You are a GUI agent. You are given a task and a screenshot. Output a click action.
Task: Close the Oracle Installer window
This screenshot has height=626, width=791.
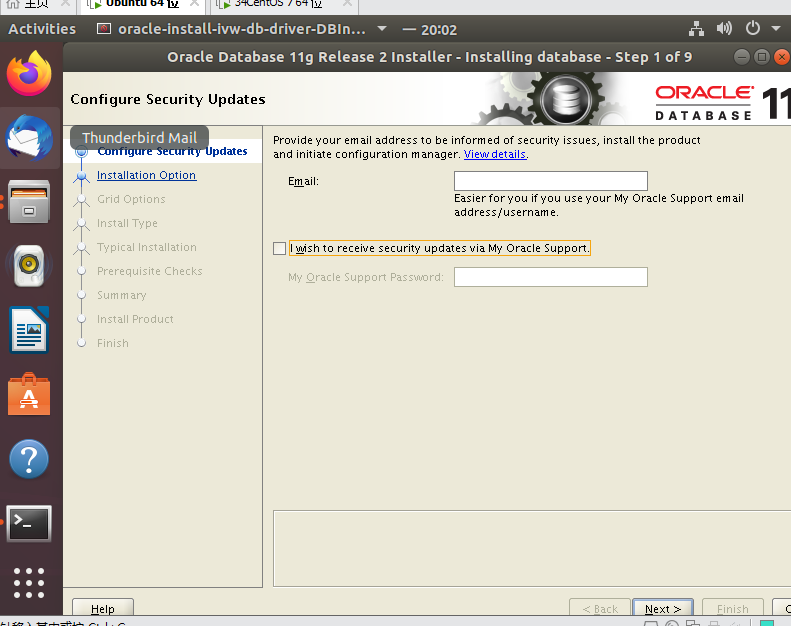tap(782, 56)
